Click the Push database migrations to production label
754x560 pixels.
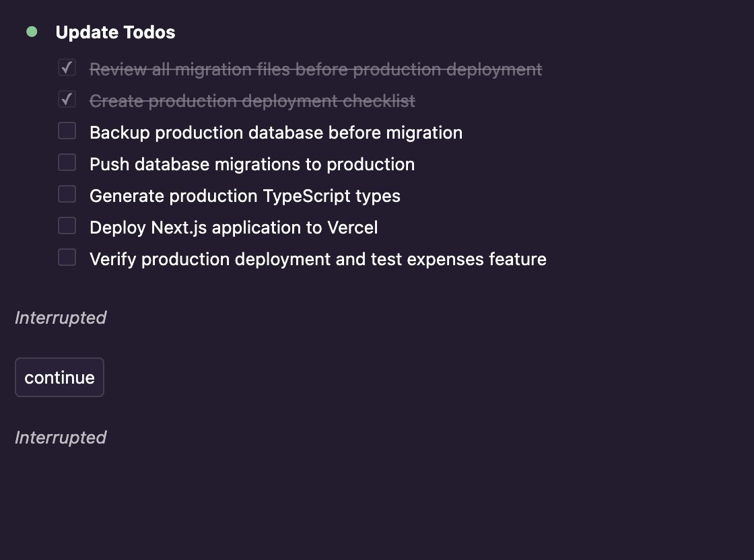(x=252, y=164)
